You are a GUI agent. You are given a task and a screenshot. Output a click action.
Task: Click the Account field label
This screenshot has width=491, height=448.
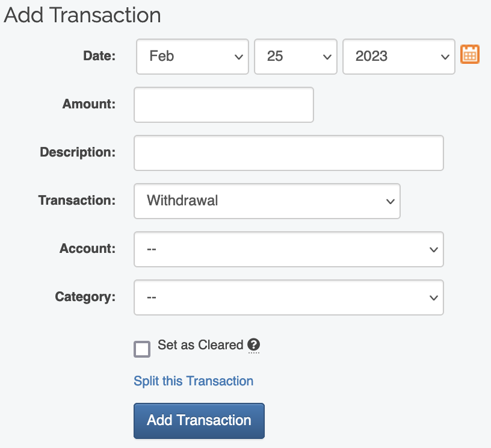pos(87,249)
